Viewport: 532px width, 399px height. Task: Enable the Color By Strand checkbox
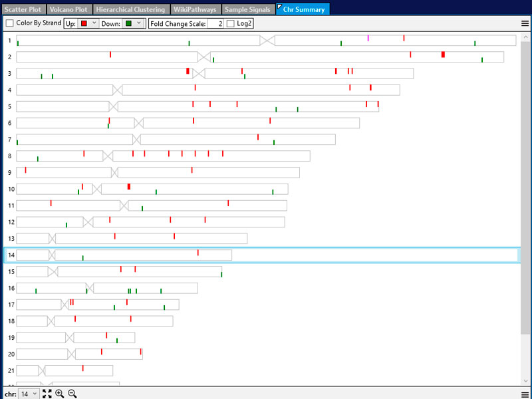tap(9, 23)
